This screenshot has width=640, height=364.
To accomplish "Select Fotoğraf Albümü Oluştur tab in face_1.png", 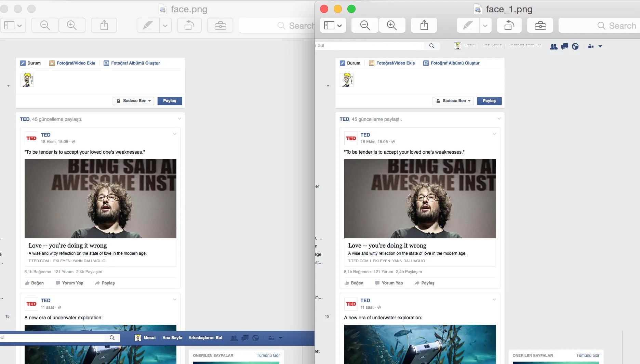I will 451,63.
